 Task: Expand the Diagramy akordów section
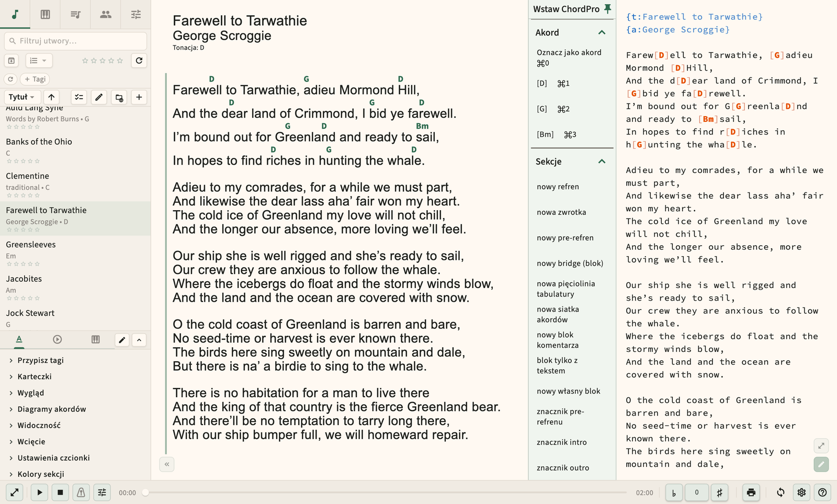75,409
